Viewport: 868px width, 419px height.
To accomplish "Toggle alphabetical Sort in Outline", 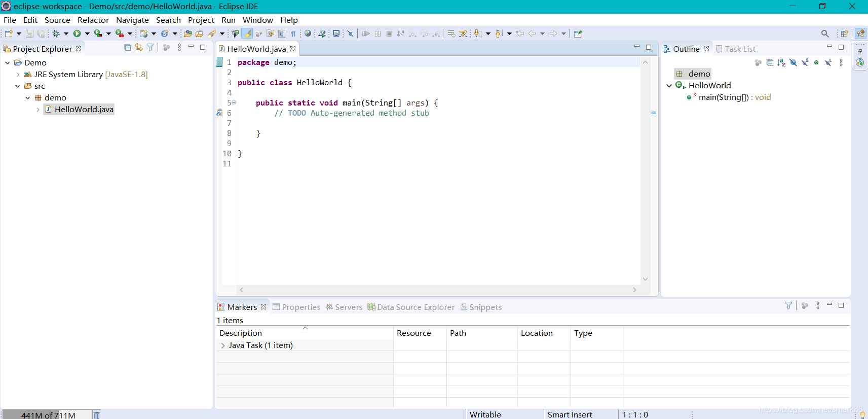I will tap(781, 63).
